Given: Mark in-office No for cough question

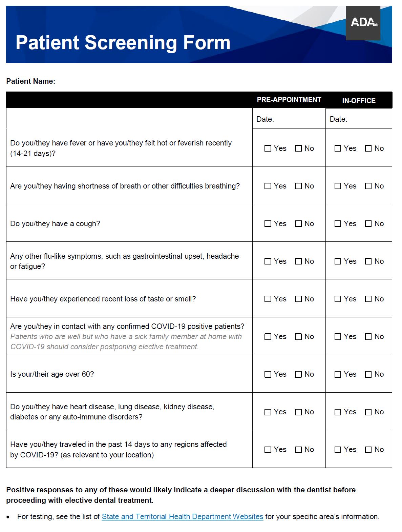Looking at the screenshot, I should click(368, 224).
